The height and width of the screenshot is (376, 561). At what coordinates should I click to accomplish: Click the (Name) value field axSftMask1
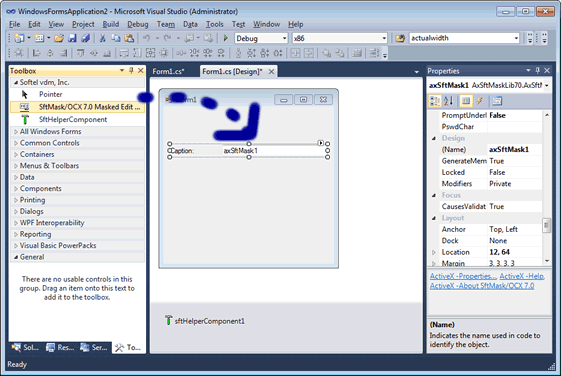pos(514,150)
